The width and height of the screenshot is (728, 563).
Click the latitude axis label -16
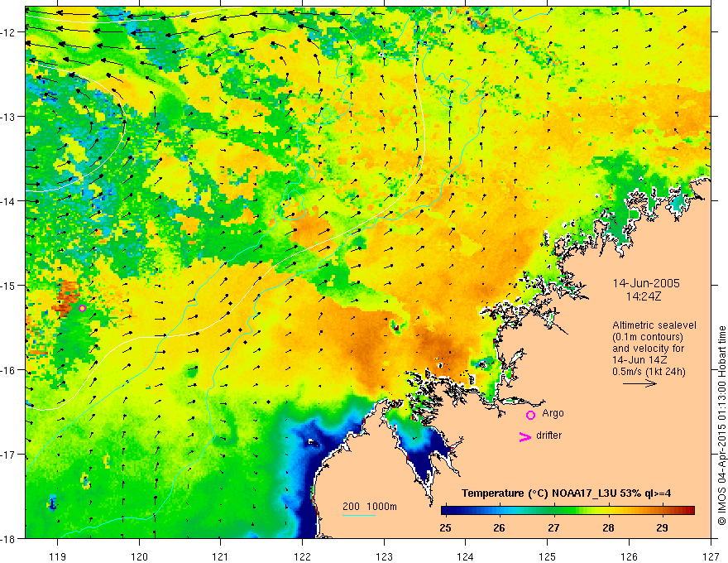9,370
